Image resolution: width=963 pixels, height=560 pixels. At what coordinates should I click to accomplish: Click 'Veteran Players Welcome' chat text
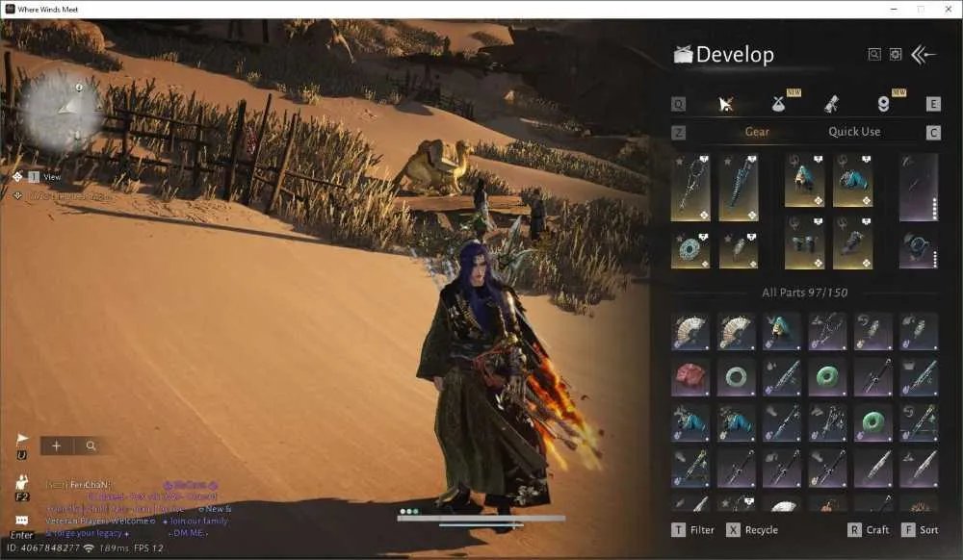[97, 521]
